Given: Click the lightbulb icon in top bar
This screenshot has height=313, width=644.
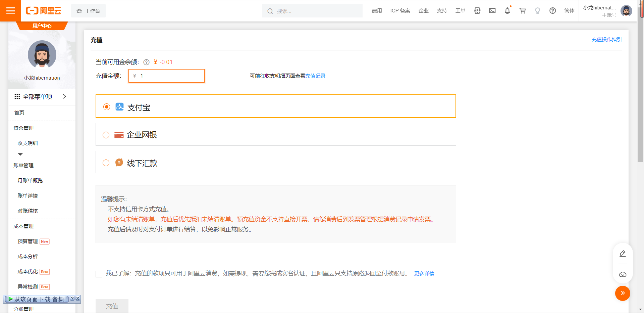Looking at the screenshot, I should tap(537, 11).
